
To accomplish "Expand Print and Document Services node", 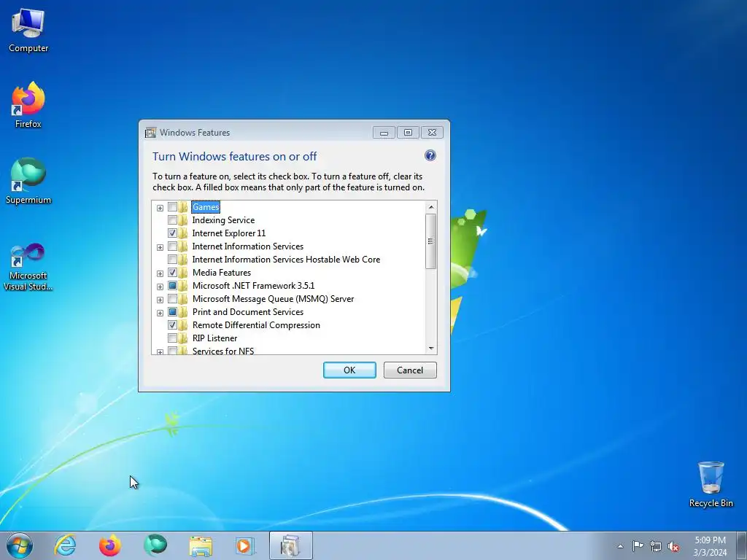I will (160, 314).
